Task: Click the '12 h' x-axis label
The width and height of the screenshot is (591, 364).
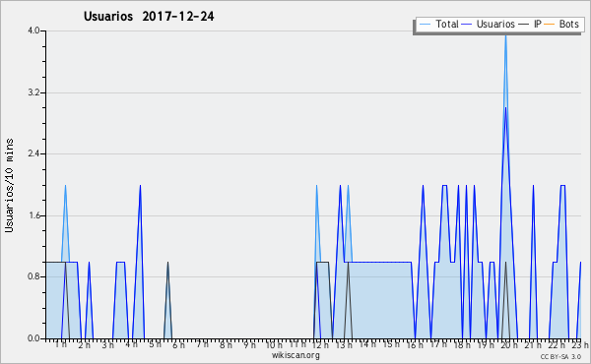Action: point(321,344)
